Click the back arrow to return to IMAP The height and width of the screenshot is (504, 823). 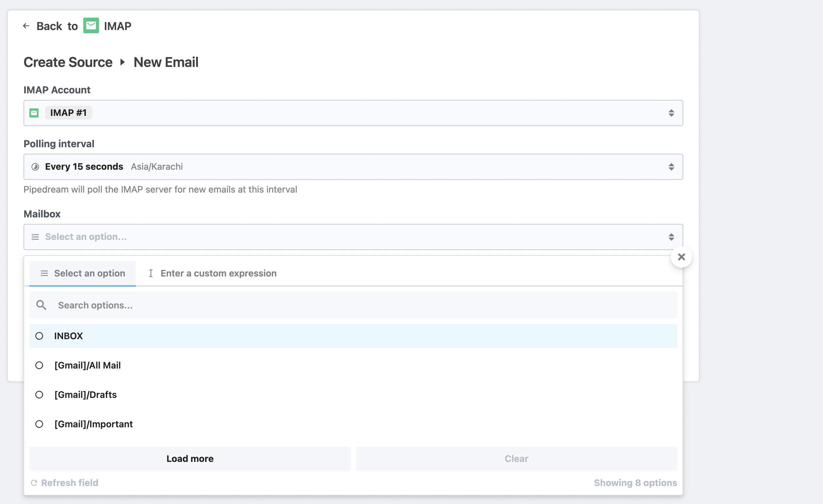pyautogui.click(x=26, y=26)
